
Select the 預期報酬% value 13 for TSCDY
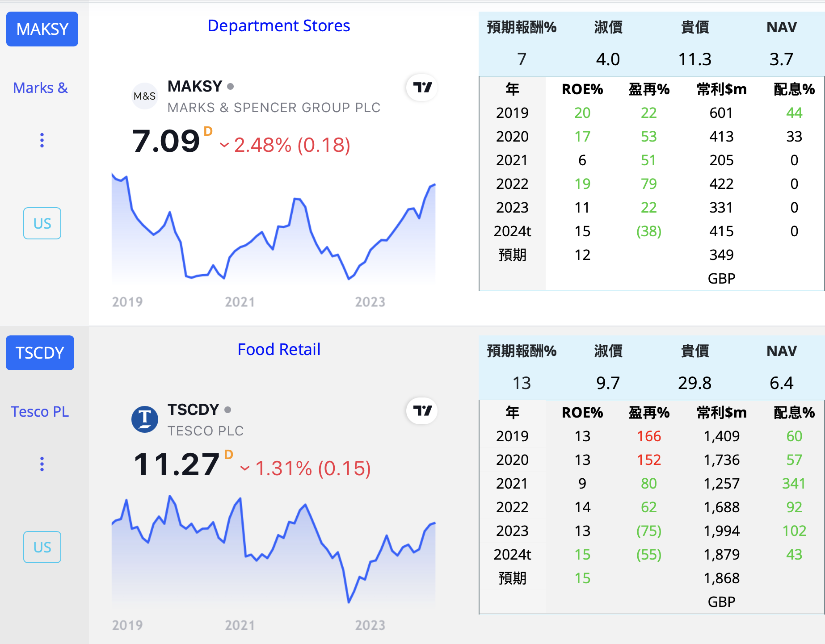coord(522,383)
